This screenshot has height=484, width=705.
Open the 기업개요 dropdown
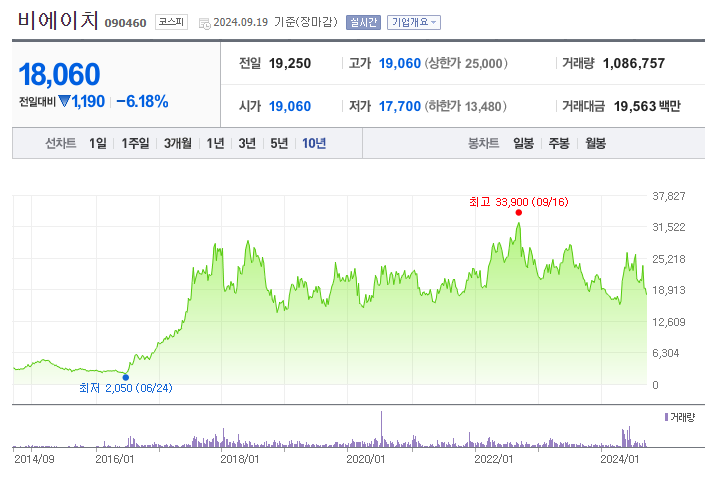414,22
